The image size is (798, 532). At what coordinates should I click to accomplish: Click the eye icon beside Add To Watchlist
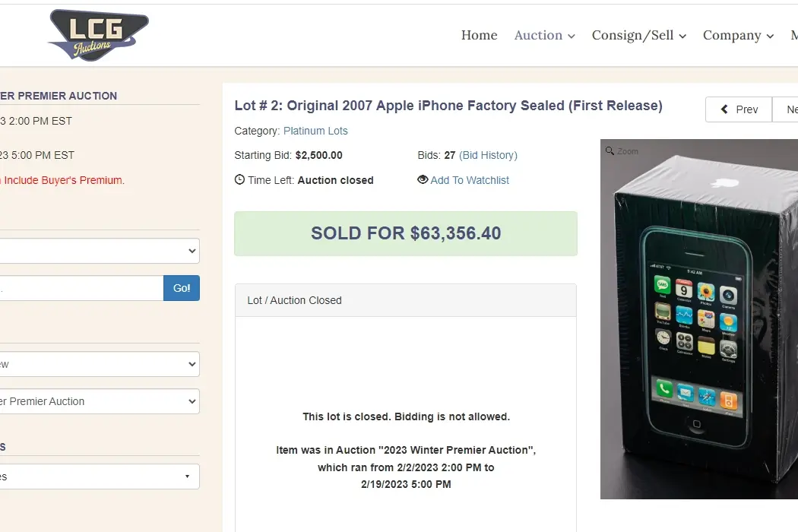(x=423, y=179)
